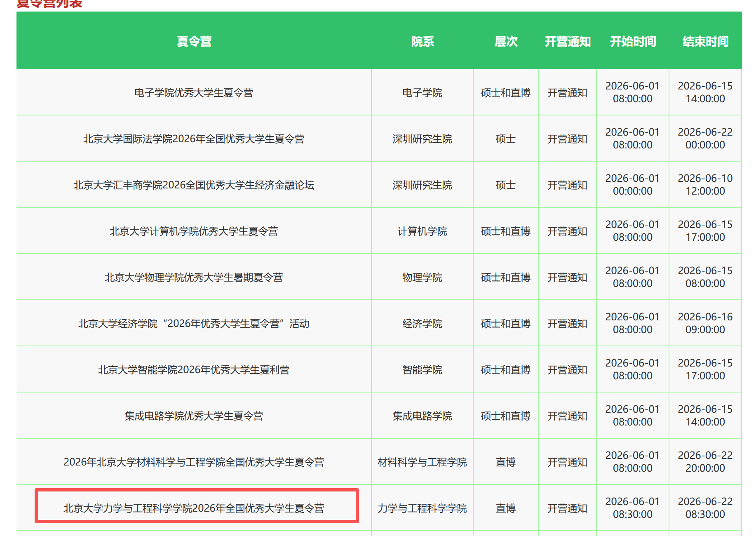Click end time 2026-06-22 00:00:00
756x536 pixels.
coord(705,139)
